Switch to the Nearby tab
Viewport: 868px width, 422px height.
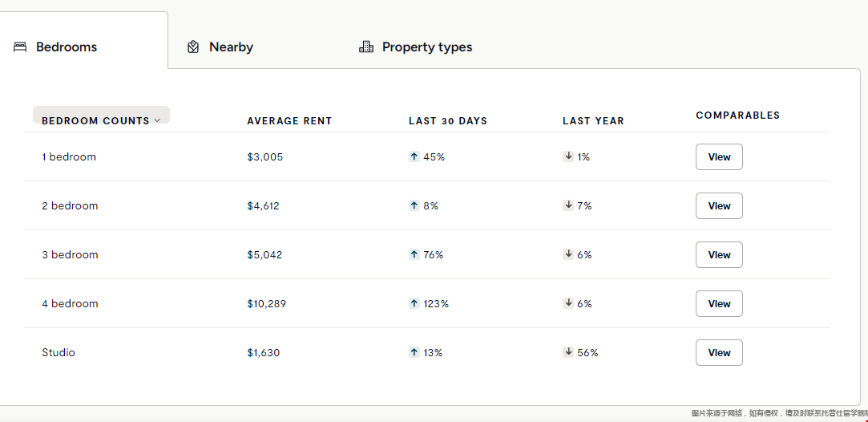230,47
